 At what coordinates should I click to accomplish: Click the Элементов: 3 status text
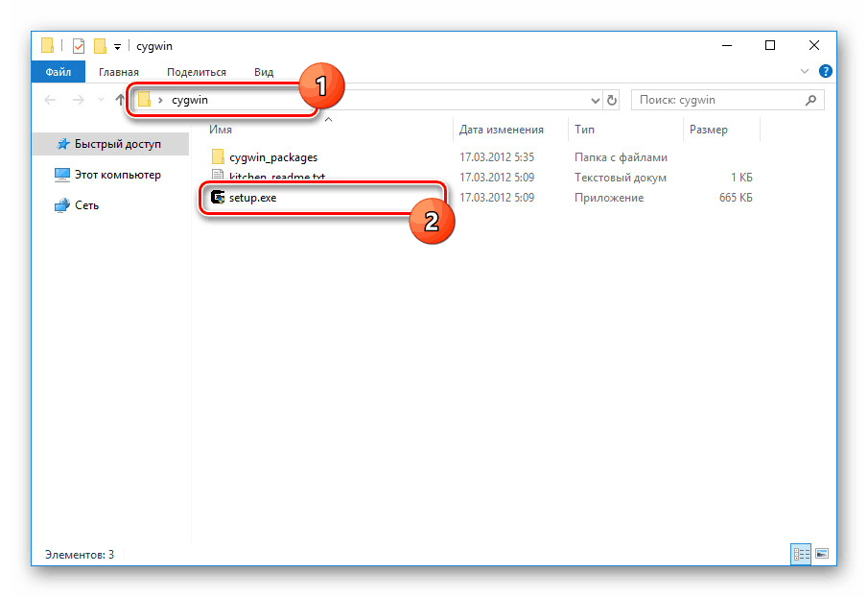coord(80,555)
